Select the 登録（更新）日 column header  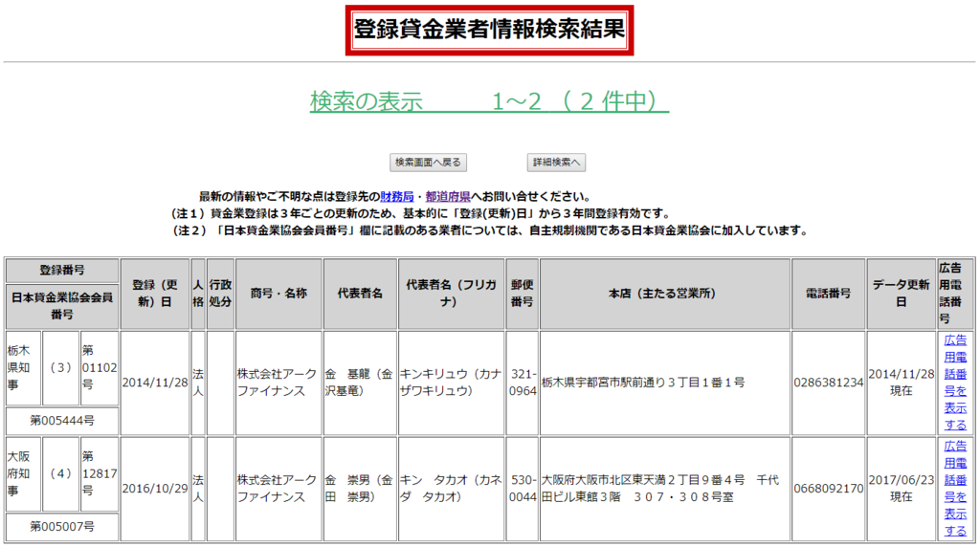click(x=155, y=294)
